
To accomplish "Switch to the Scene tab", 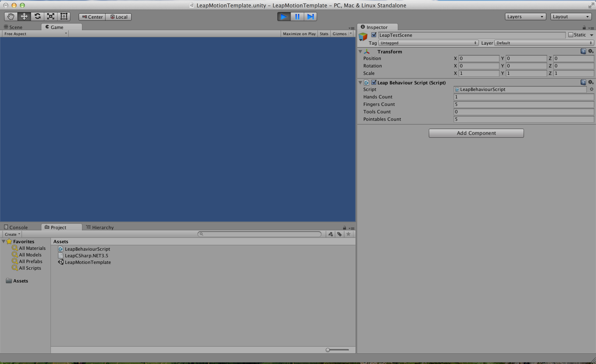I will coord(13,27).
